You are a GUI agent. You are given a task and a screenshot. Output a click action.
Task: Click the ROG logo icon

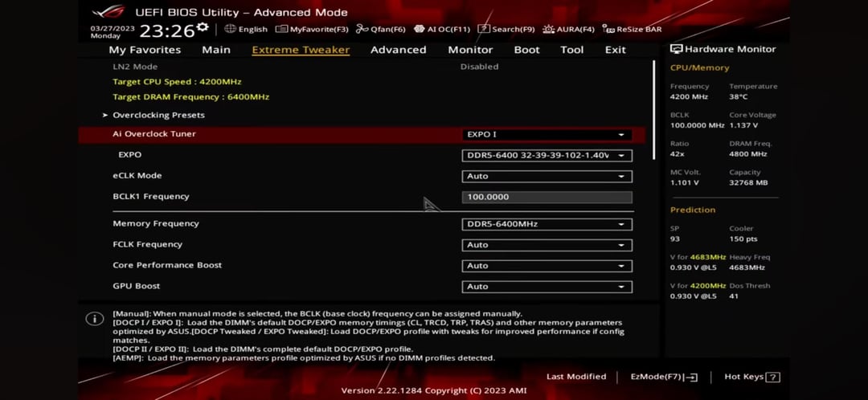coord(108,11)
